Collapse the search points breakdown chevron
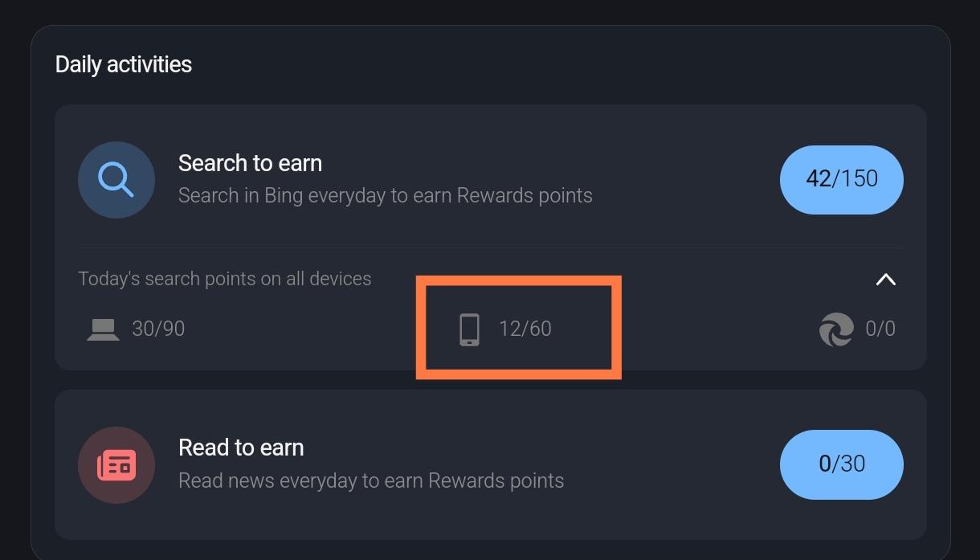The width and height of the screenshot is (980, 560). tap(886, 279)
